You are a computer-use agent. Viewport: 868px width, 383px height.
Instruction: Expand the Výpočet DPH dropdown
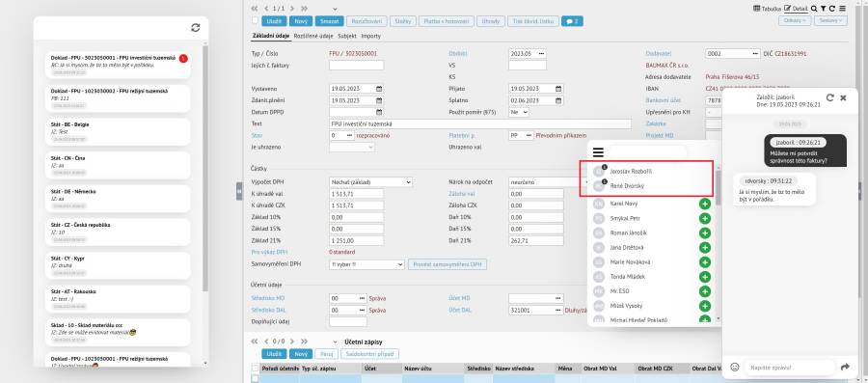pyautogui.click(x=371, y=182)
